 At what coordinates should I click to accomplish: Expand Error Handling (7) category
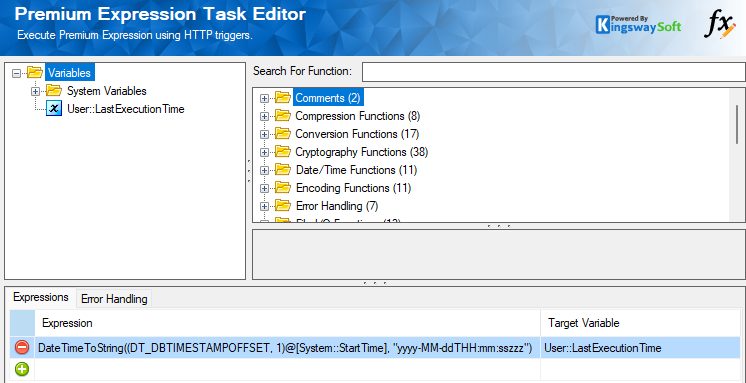[x=264, y=206]
